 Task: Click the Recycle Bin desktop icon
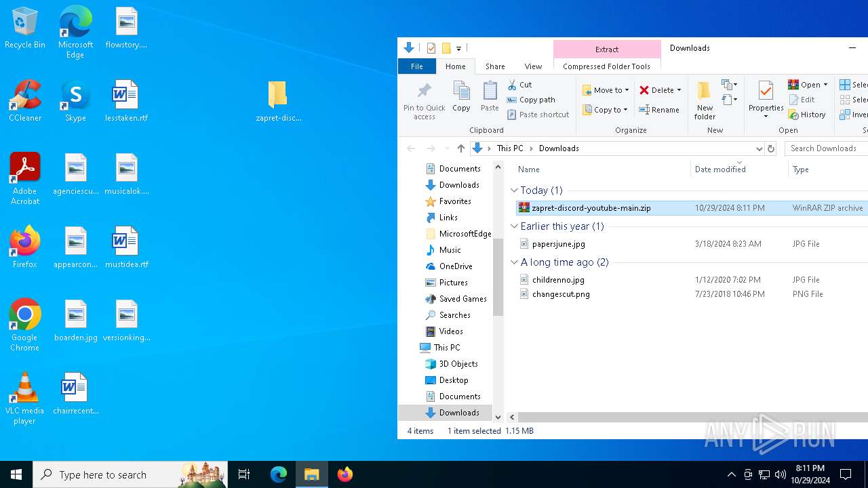[25, 28]
